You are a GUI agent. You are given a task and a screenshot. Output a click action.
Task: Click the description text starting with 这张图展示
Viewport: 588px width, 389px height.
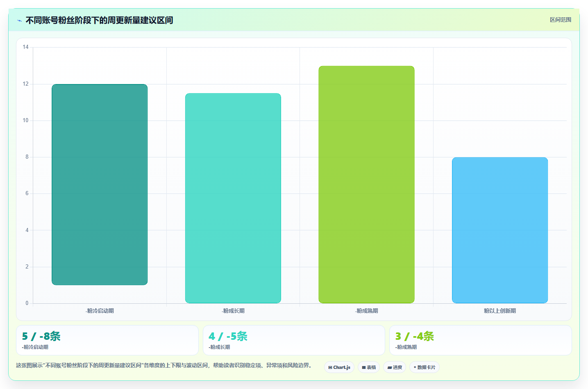[x=165, y=365]
